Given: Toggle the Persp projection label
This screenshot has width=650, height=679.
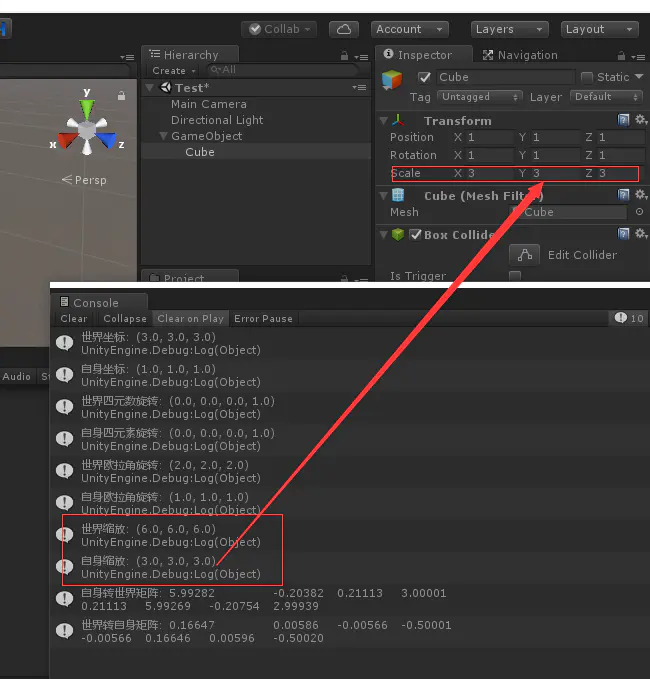Looking at the screenshot, I should (x=84, y=180).
